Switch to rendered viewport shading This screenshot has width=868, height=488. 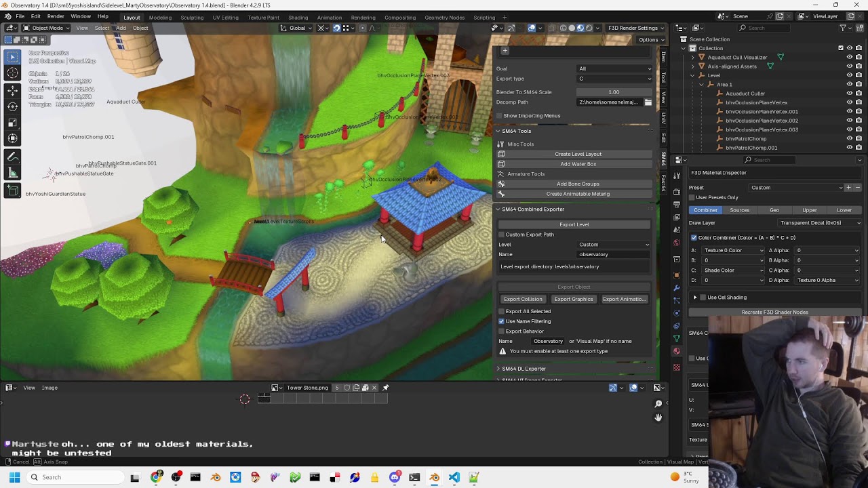(x=589, y=28)
